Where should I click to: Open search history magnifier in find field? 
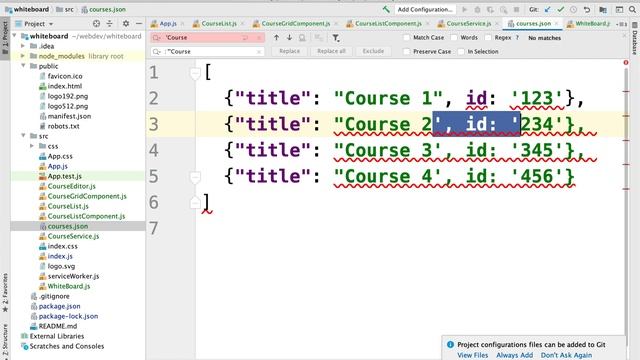tap(157, 38)
